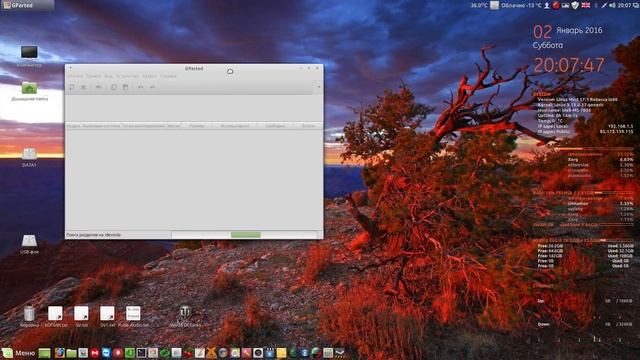Viewport: 640px width, 360px height.
Task: Click the window menu icon in GParted's title bar
Action: point(70,68)
